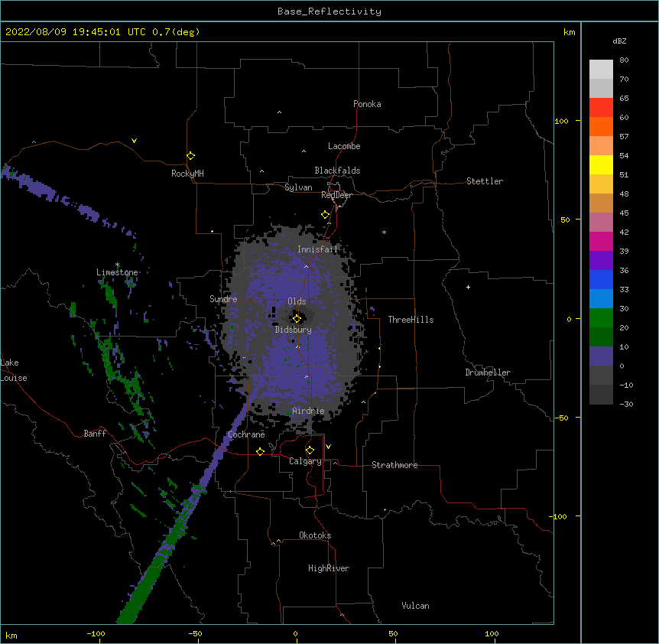Select the Didsbury label
659x644 pixels.
click(294, 330)
